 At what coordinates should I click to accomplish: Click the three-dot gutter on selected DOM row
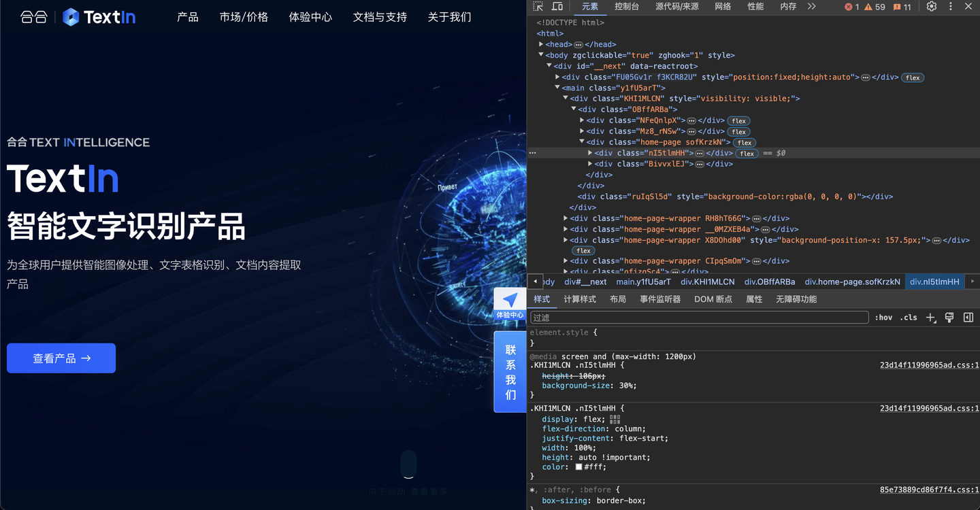pyautogui.click(x=532, y=153)
